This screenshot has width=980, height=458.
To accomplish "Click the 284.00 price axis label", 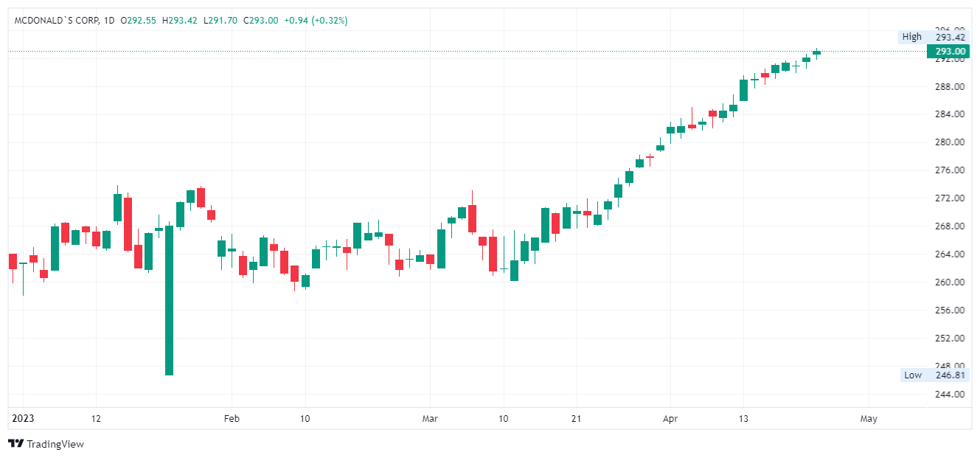I will [x=950, y=114].
